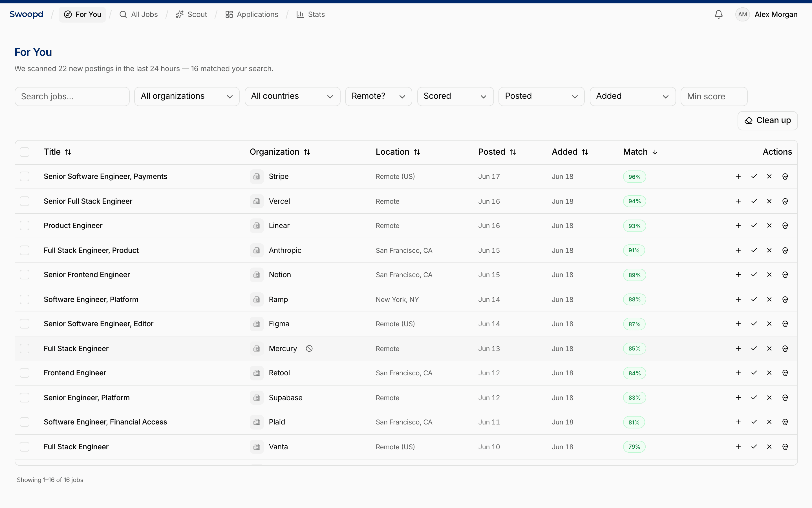Open the notifications bell

tap(718, 14)
